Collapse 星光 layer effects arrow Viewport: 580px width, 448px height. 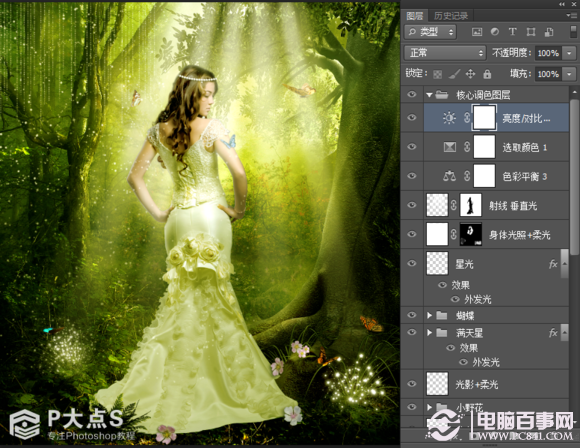tap(565, 264)
